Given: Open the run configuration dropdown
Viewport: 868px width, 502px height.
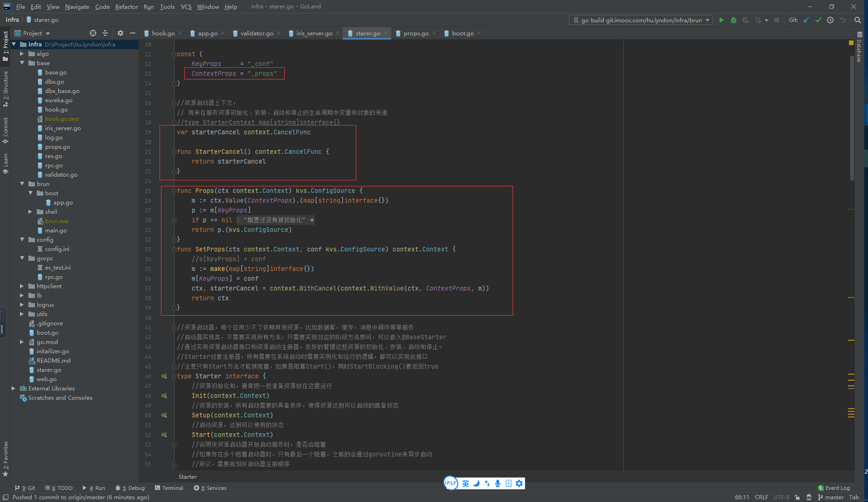Looking at the screenshot, I should pyautogui.click(x=708, y=20).
